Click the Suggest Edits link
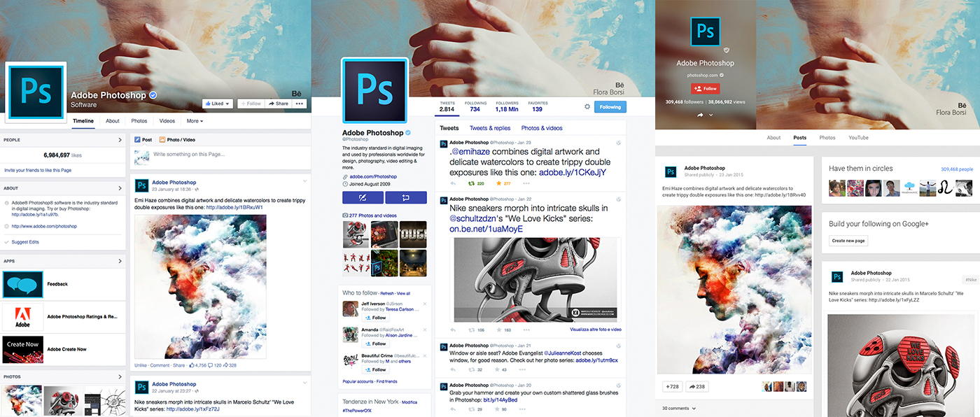 point(25,242)
